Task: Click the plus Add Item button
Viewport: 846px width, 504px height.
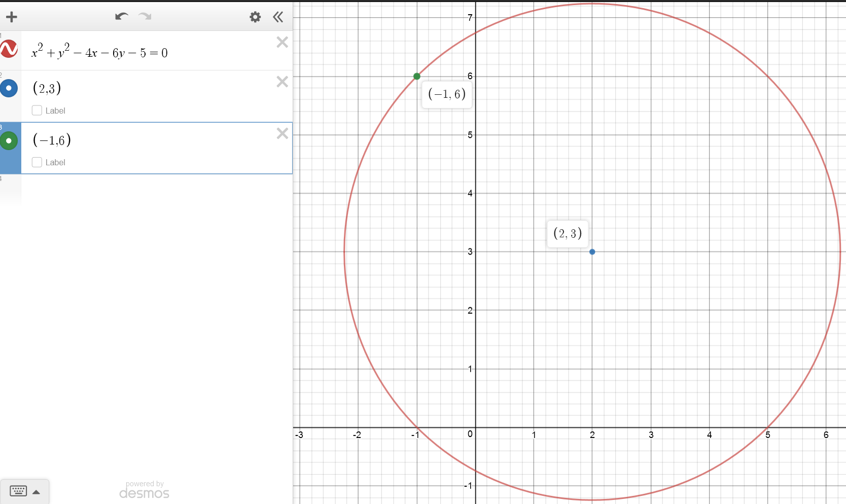Action: 12,17
